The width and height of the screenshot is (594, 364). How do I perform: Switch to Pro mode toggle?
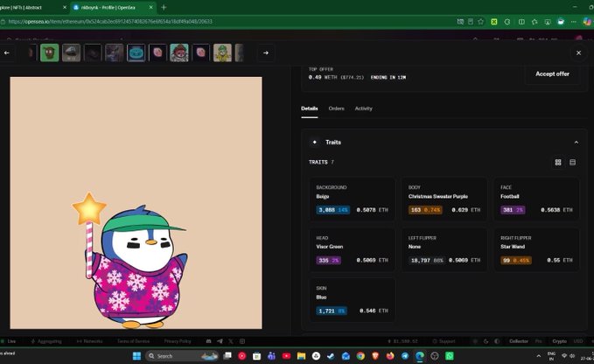tap(538, 341)
